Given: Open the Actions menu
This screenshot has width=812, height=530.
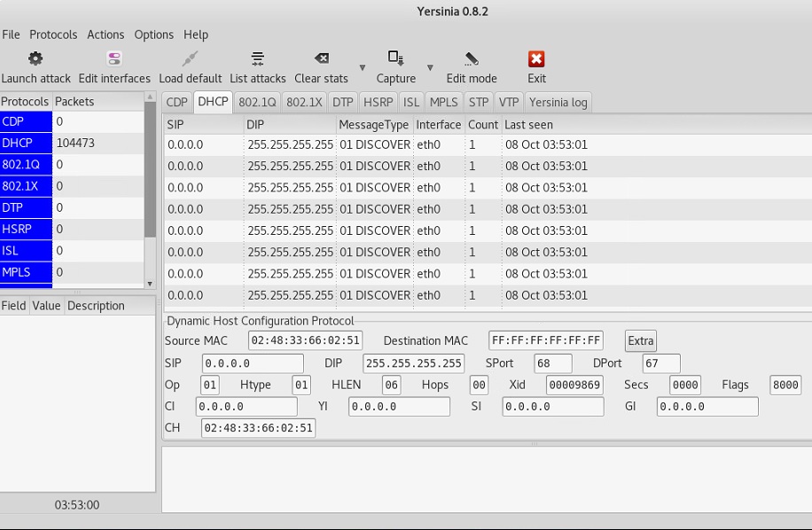Looking at the screenshot, I should click(x=105, y=35).
